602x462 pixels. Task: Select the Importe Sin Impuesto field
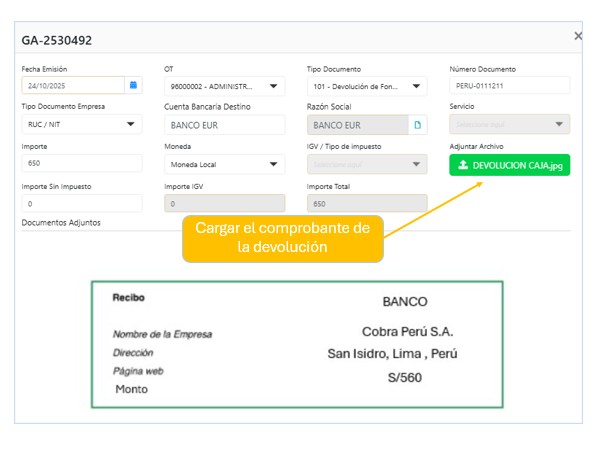point(82,203)
